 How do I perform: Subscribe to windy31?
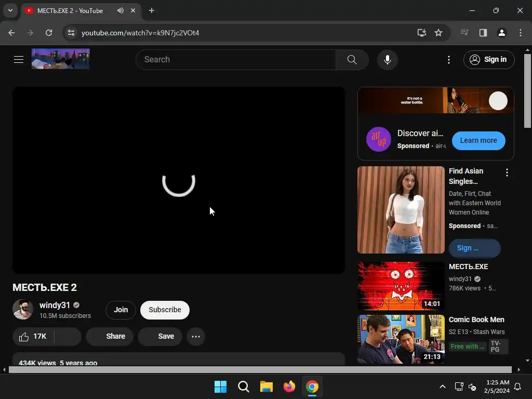[x=165, y=310]
